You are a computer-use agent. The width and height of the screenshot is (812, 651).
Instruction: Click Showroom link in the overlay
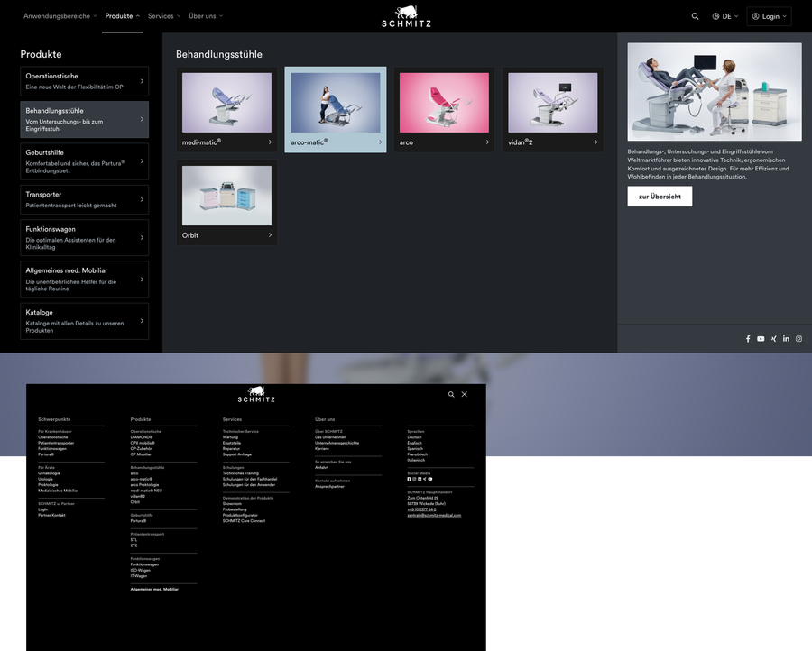coord(232,504)
